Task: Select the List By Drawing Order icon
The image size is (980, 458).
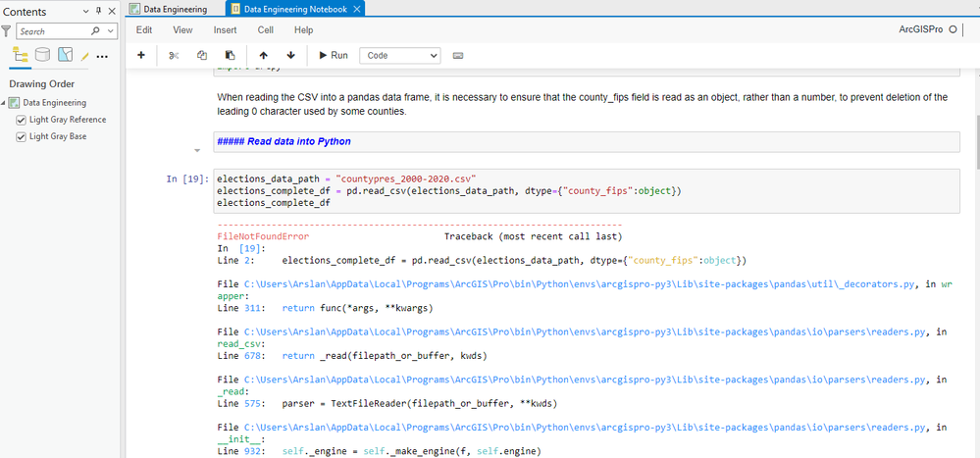Action: pyautogui.click(x=20, y=55)
